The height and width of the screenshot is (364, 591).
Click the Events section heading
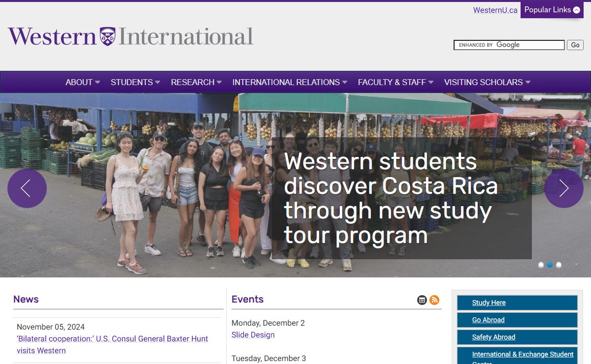pyautogui.click(x=248, y=299)
